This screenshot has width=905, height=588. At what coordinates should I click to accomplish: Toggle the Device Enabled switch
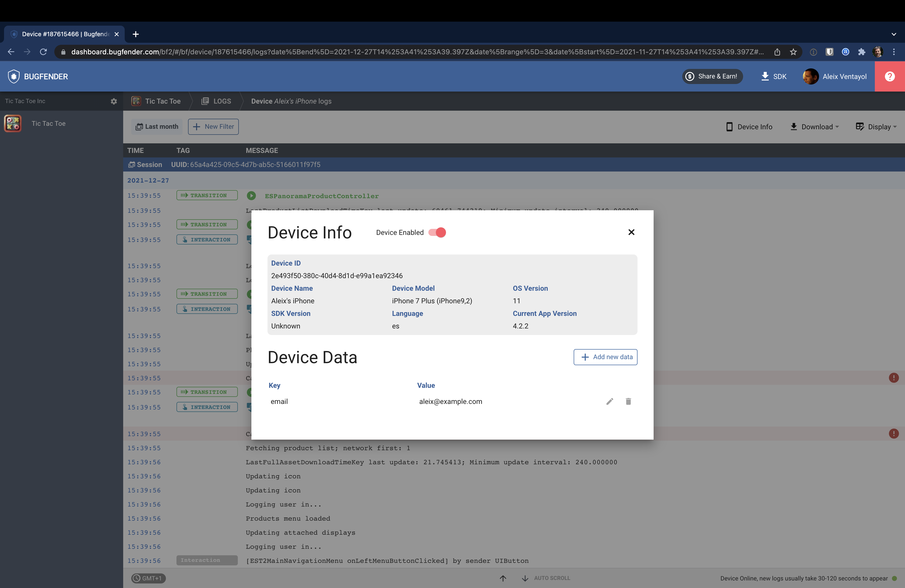click(x=437, y=232)
